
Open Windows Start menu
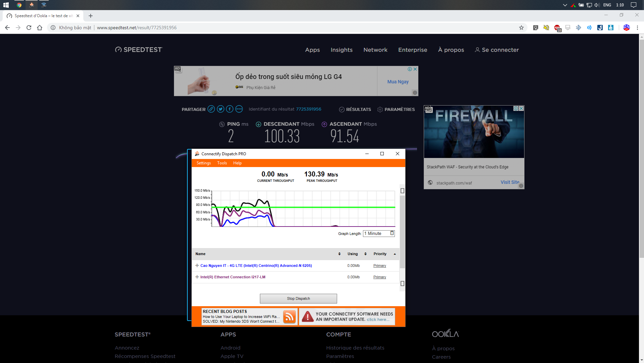point(6,5)
